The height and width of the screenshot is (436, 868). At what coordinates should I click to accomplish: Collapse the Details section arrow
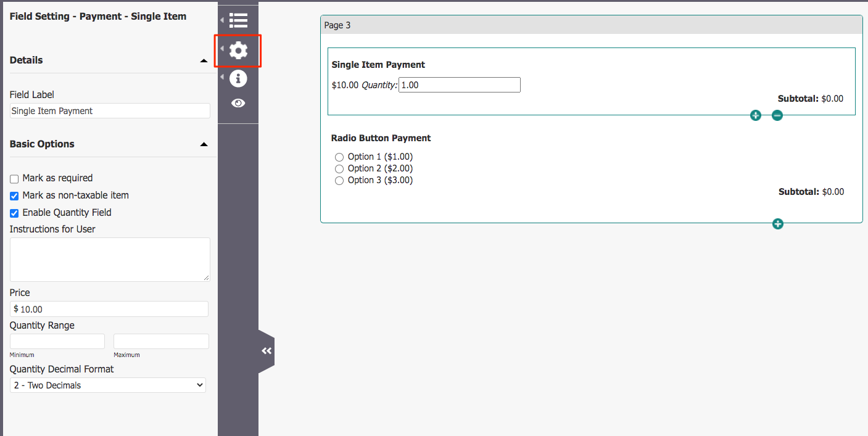click(x=204, y=61)
